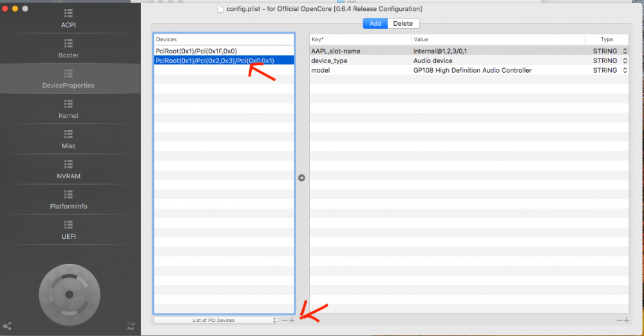Switch to the NVRAM sidebar section

coord(69,170)
